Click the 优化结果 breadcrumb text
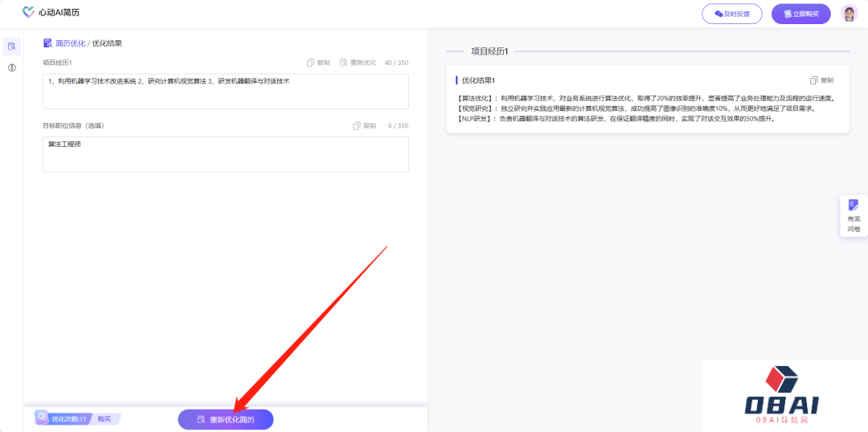The image size is (868, 432). point(107,43)
